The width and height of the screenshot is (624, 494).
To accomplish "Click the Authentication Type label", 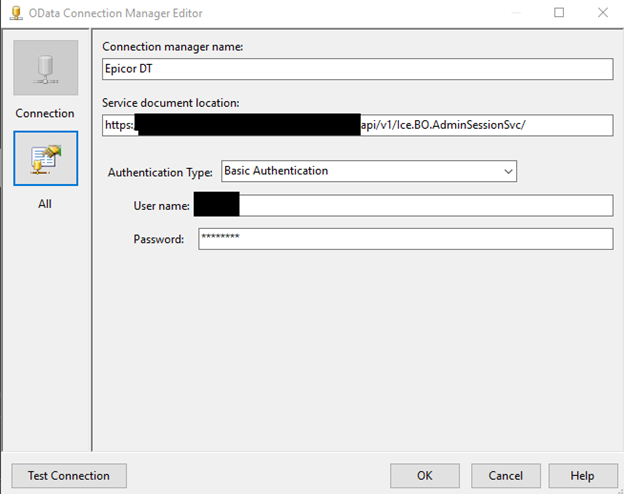I will click(161, 172).
